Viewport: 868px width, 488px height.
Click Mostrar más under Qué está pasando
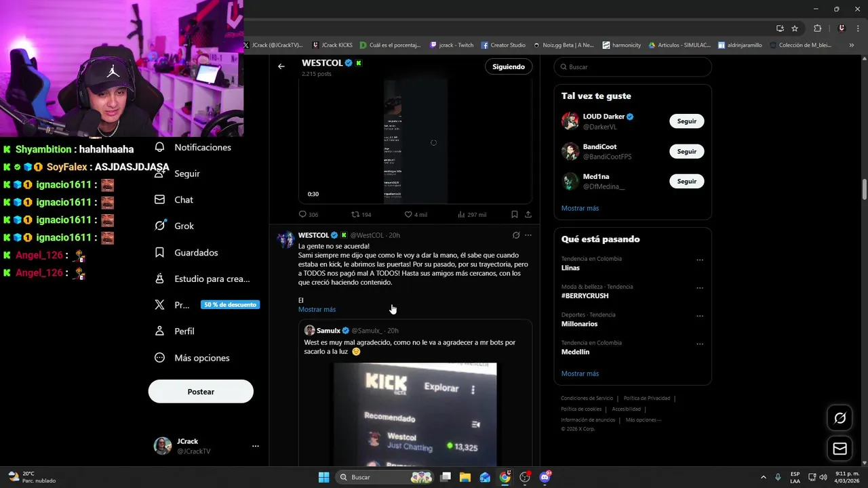pos(580,373)
